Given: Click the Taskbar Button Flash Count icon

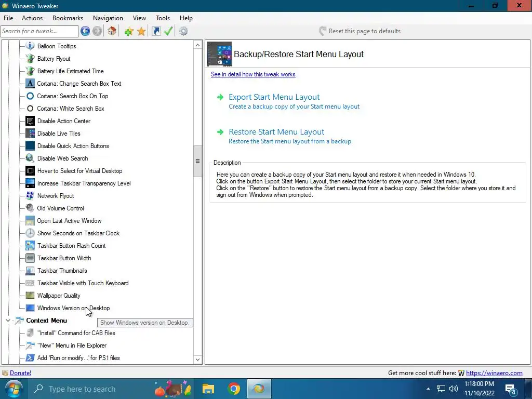Looking at the screenshot, I should tap(30, 246).
